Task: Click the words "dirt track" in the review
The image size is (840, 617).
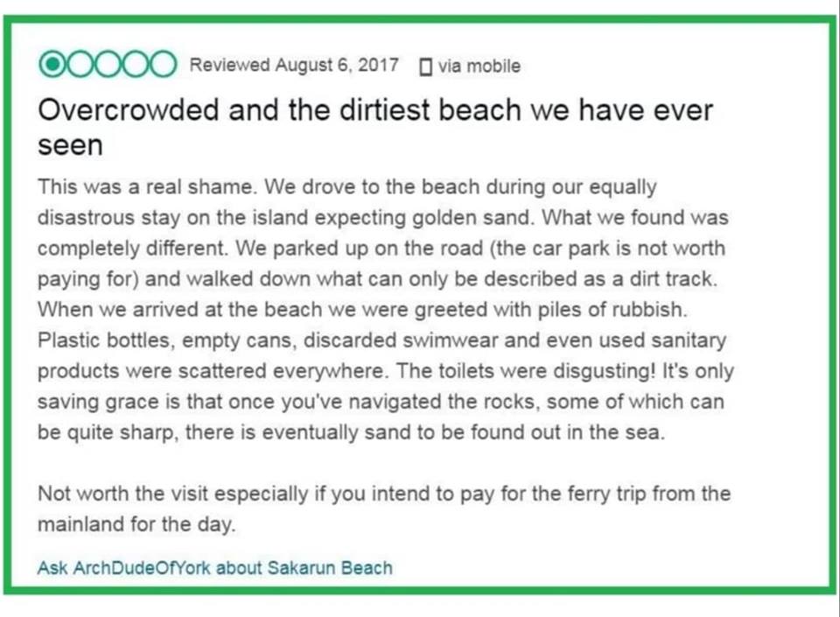Action: pyautogui.click(x=679, y=278)
